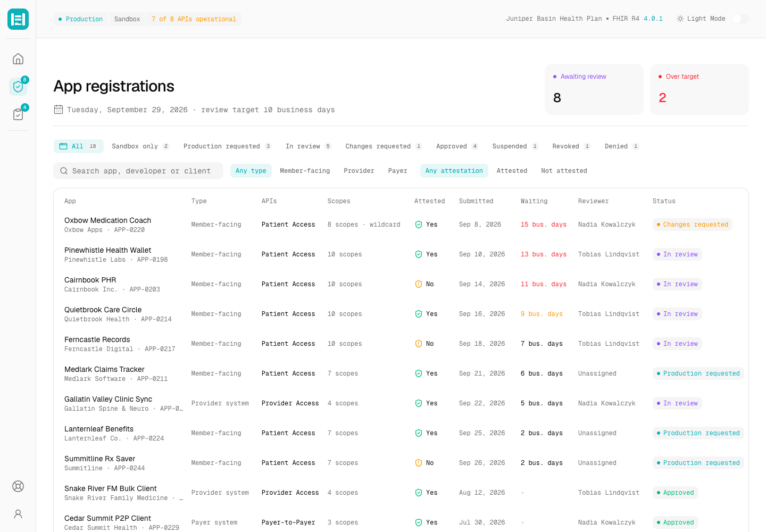Open the Over target summary card
The width and height of the screenshot is (766, 532).
(700, 89)
